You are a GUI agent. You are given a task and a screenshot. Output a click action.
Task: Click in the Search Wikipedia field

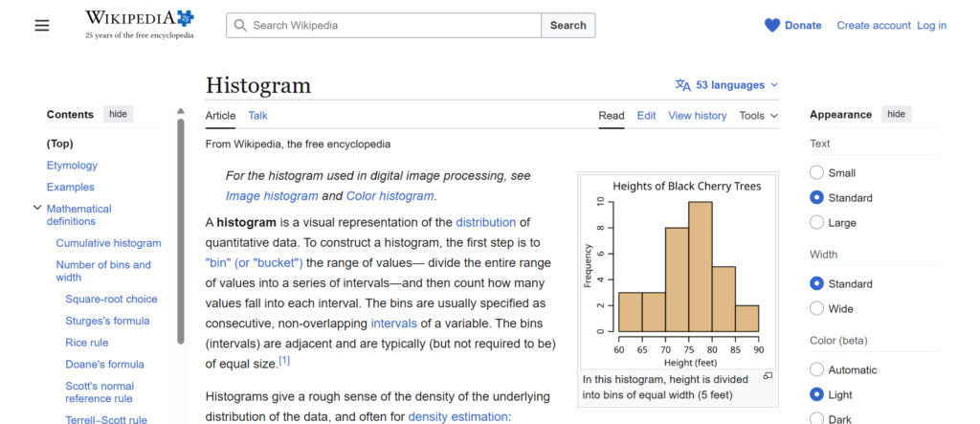[392, 26]
